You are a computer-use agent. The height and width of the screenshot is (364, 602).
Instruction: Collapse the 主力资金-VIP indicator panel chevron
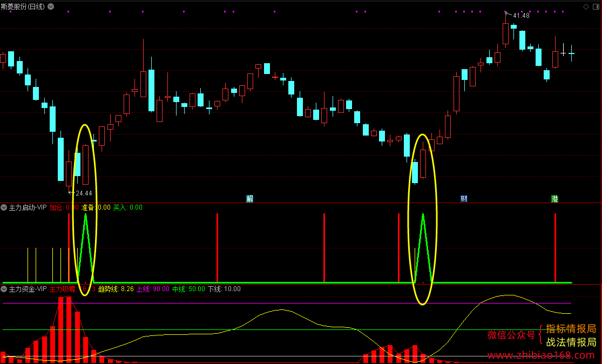pyautogui.click(x=4, y=289)
